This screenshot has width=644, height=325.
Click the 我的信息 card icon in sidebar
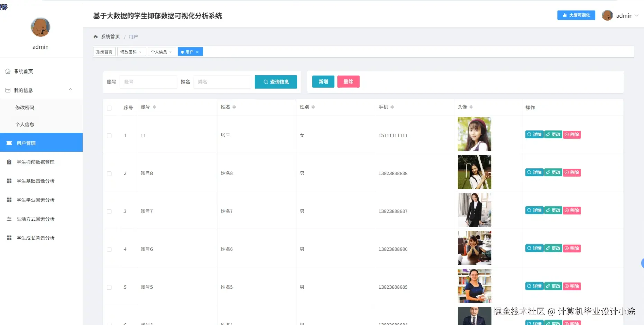tap(8, 90)
